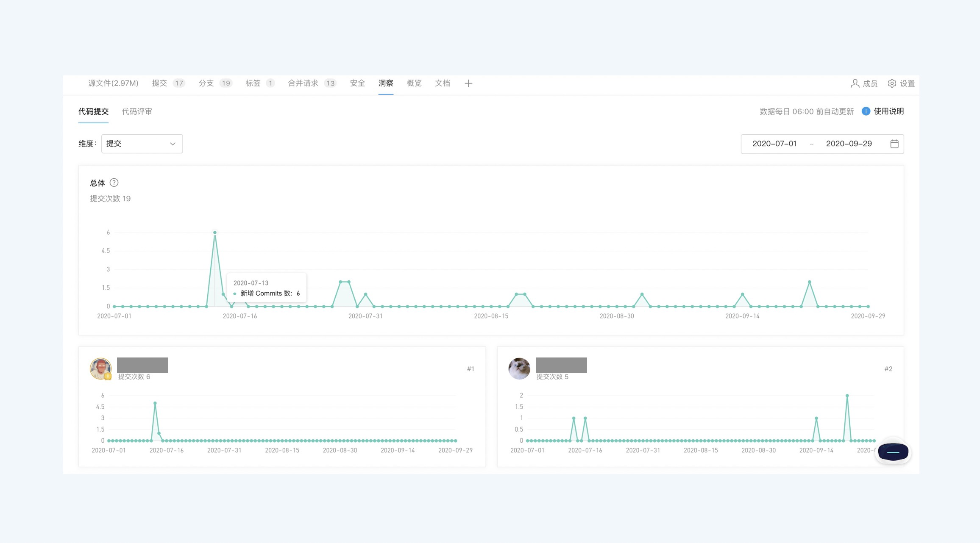
Task: Switch to the 代码评审 tab
Action: coord(137,111)
